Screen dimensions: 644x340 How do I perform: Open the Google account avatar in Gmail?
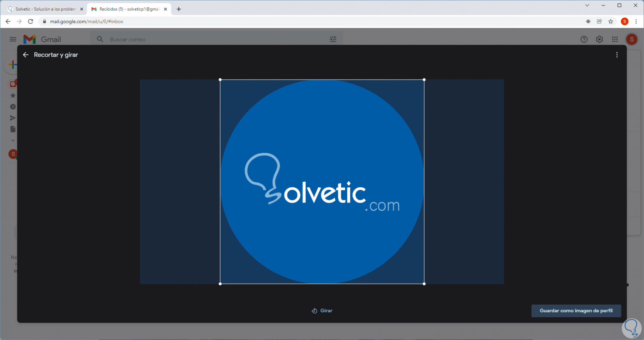[x=632, y=39]
